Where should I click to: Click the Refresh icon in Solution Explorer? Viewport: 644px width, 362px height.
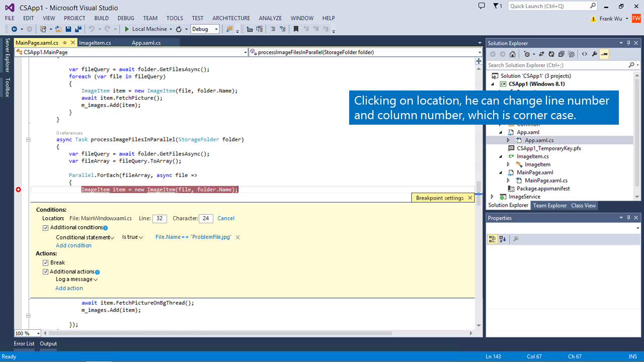[x=551, y=54]
